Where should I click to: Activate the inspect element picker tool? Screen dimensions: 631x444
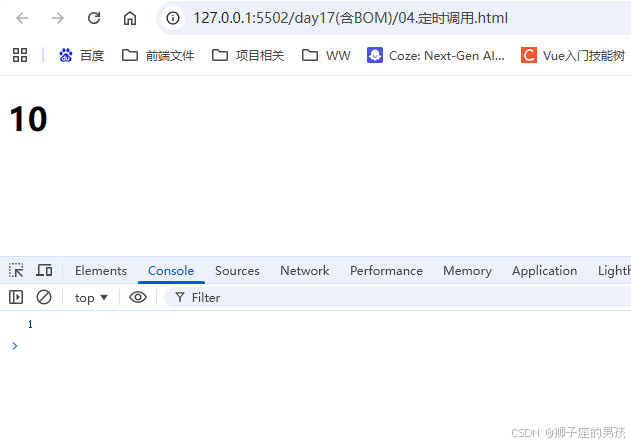click(16, 271)
